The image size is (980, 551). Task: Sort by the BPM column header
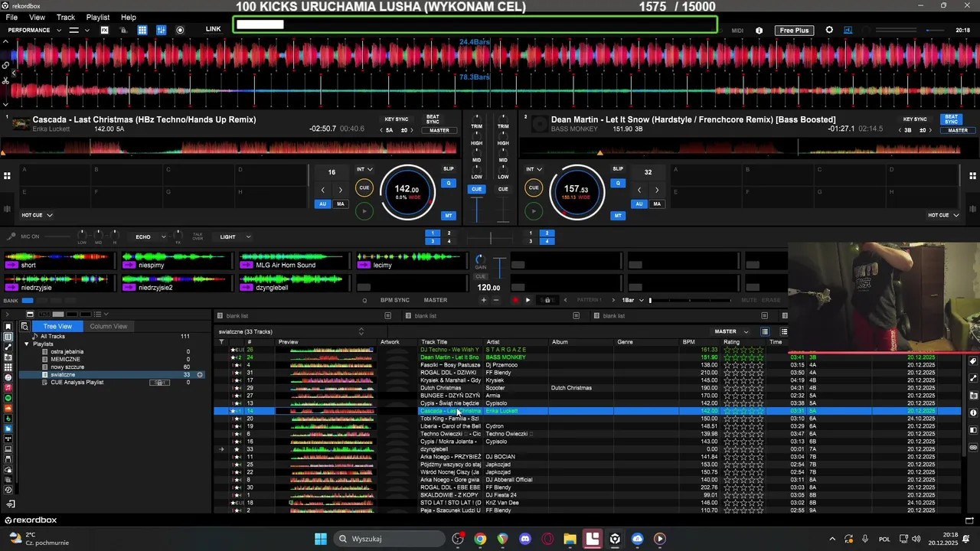(688, 342)
